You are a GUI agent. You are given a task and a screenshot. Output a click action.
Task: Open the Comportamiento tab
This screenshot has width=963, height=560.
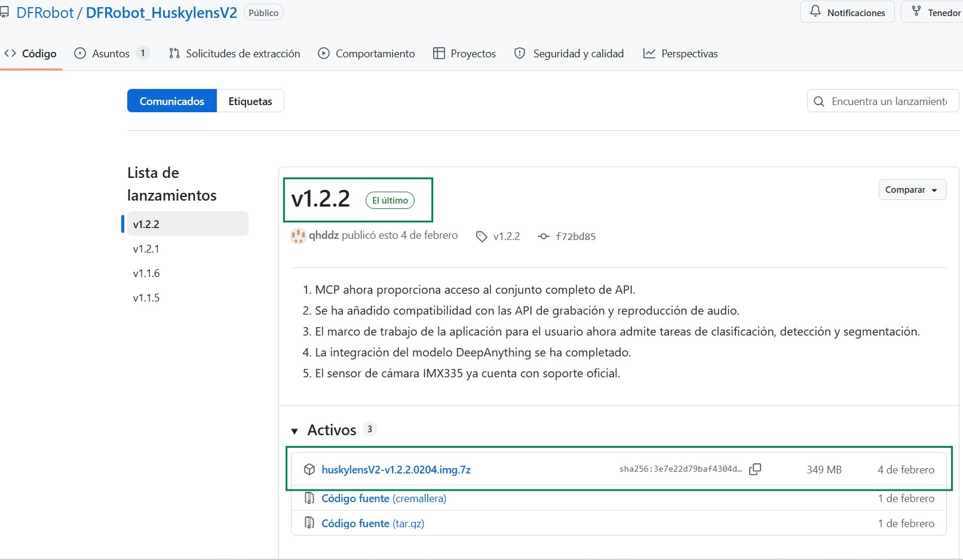[366, 53]
